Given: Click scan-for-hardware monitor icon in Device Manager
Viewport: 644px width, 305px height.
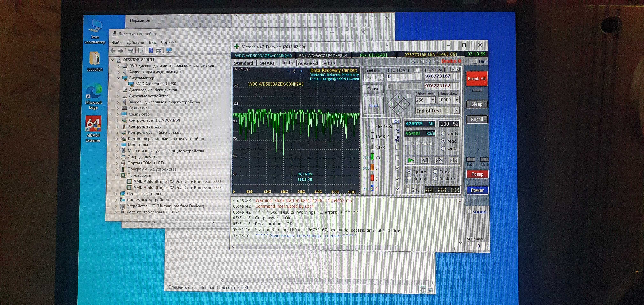Looking at the screenshot, I should (169, 51).
